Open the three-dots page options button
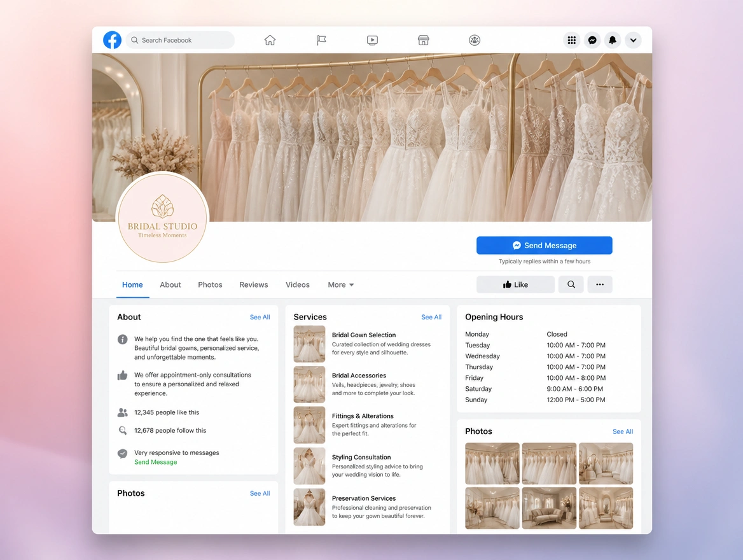Viewport: 743px width, 560px height. (600, 284)
